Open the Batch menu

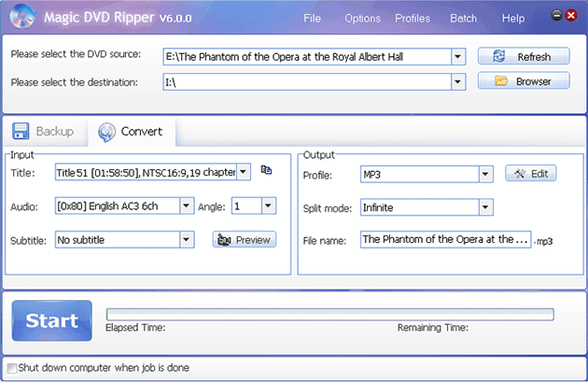point(464,19)
